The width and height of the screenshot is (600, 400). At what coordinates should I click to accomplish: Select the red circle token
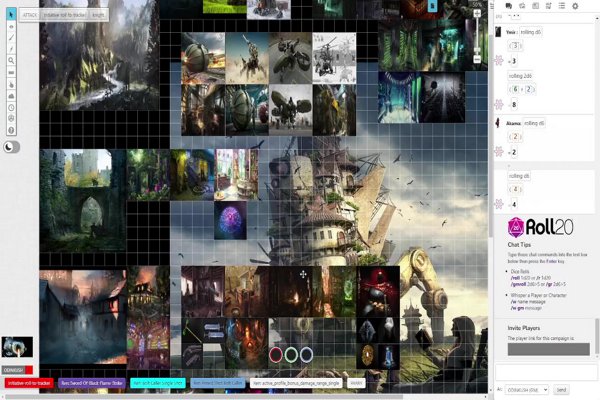[276, 355]
